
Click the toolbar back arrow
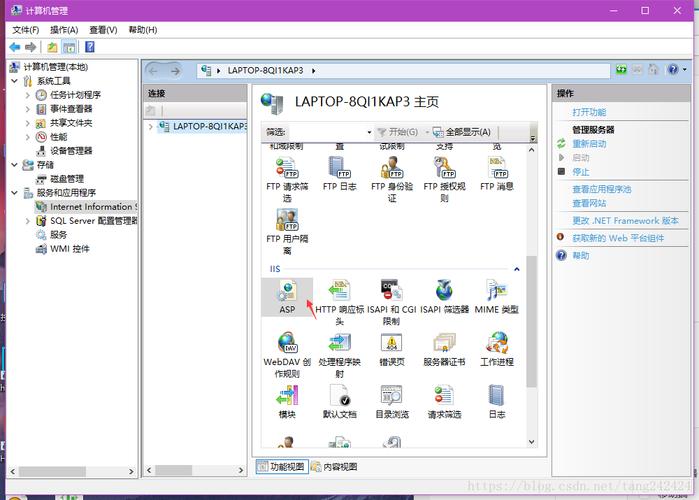pos(15,47)
